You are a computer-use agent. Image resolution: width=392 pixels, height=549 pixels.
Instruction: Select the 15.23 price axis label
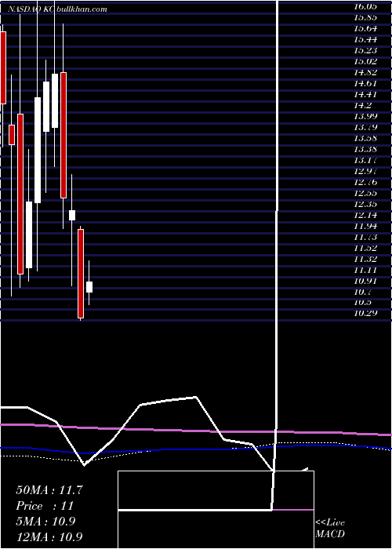[x=365, y=50]
